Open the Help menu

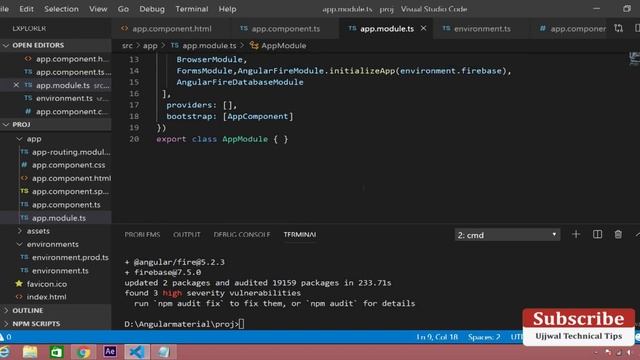pyautogui.click(x=227, y=9)
